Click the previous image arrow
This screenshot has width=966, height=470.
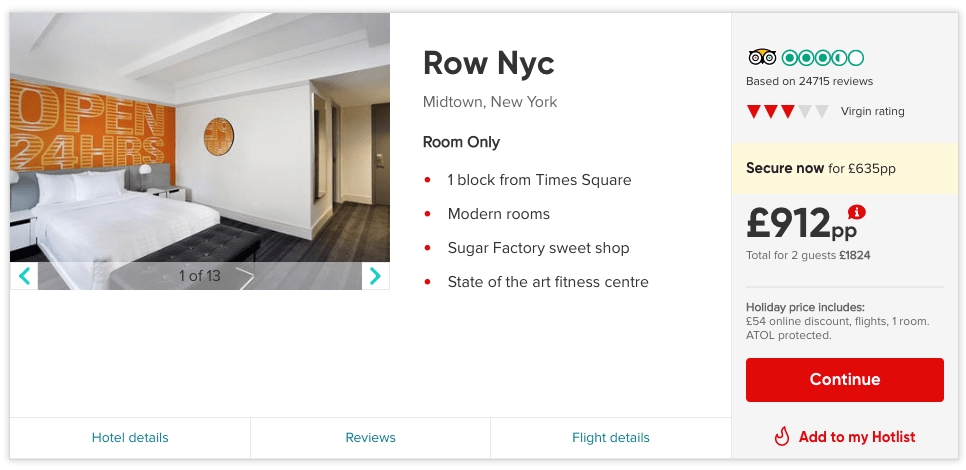tap(24, 276)
